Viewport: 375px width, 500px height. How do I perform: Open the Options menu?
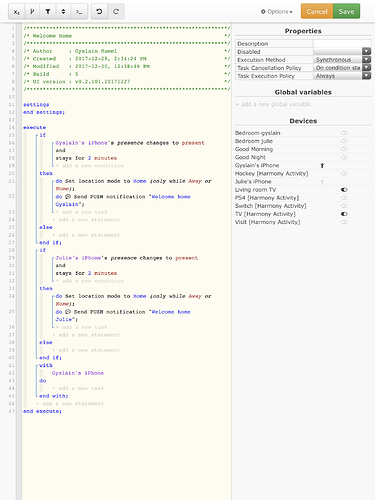point(277,12)
